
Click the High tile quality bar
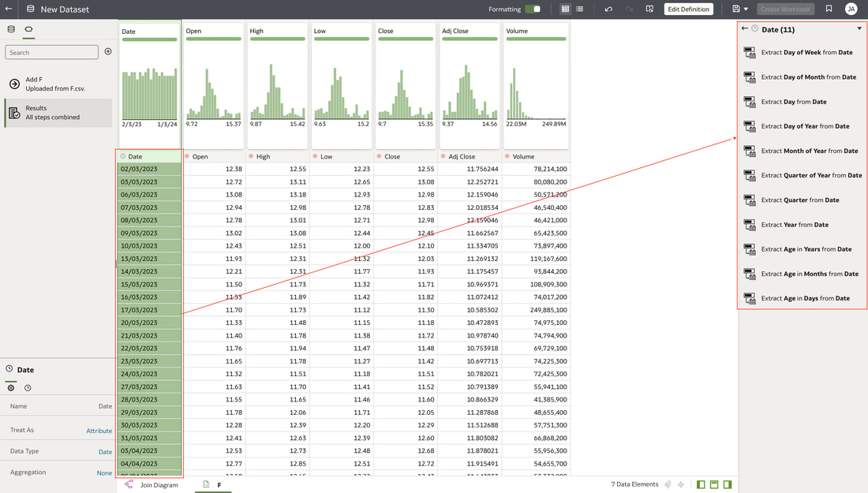pos(277,39)
